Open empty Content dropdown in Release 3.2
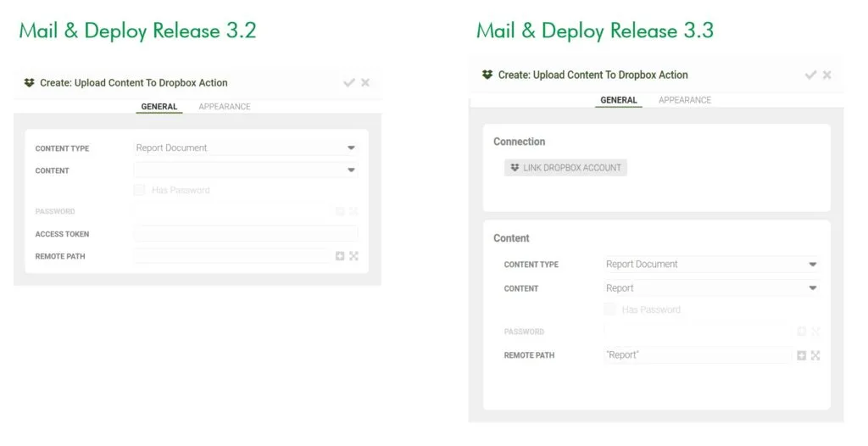The width and height of the screenshot is (868, 446). (246, 170)
